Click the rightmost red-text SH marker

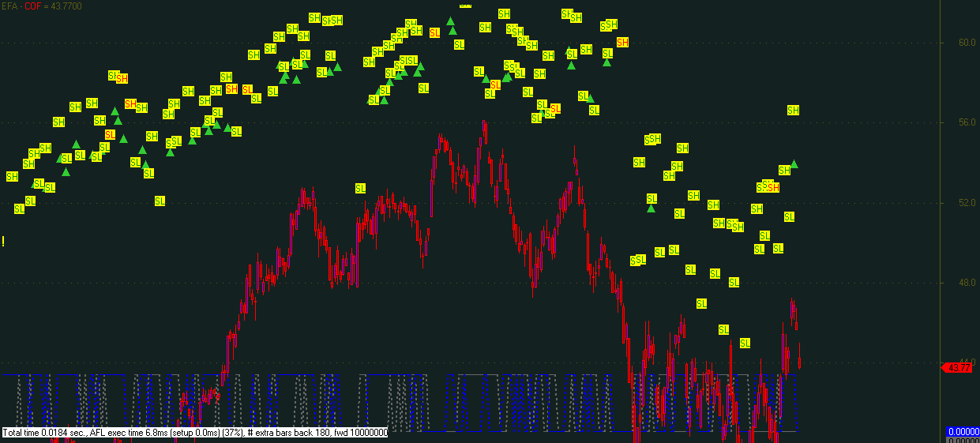[622, 42]
